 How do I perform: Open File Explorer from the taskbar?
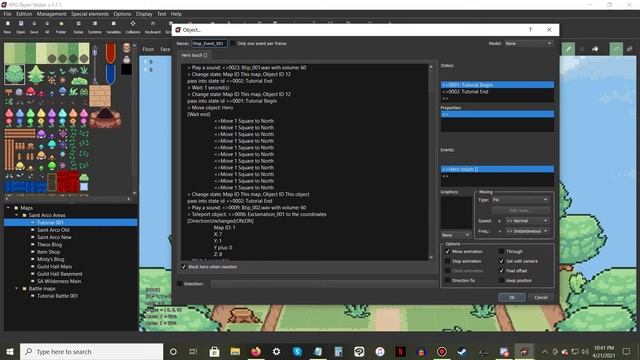pos(235,351)
